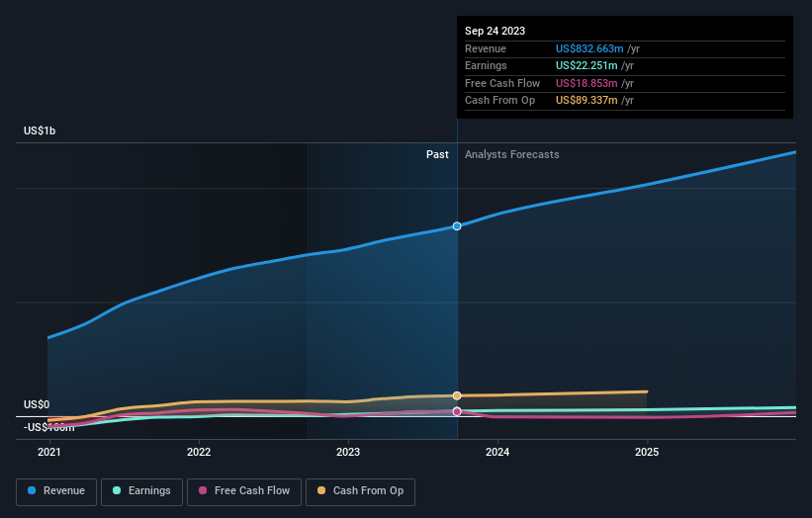
Task: Click the pink Free Cash Flow marker
Action: pyautogui.click(x=457, y=411)
